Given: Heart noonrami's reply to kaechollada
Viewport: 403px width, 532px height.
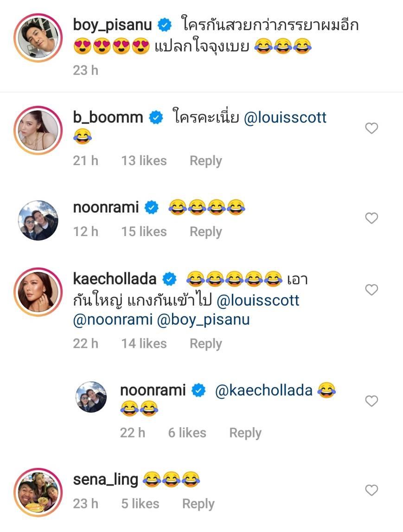Looking at the screenshot, I should point(371,401).
